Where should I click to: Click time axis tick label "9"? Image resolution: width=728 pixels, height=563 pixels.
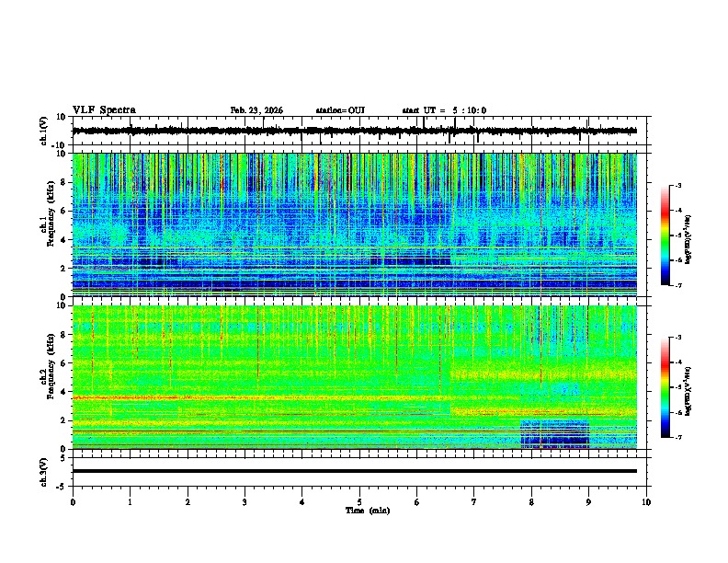pos(588,502)
